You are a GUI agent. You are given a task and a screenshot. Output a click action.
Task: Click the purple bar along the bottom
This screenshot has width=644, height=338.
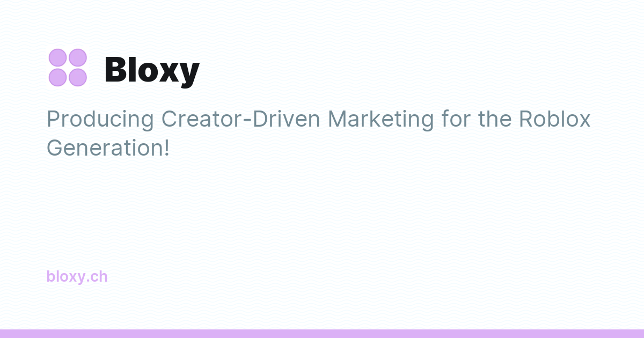point(322,334)
